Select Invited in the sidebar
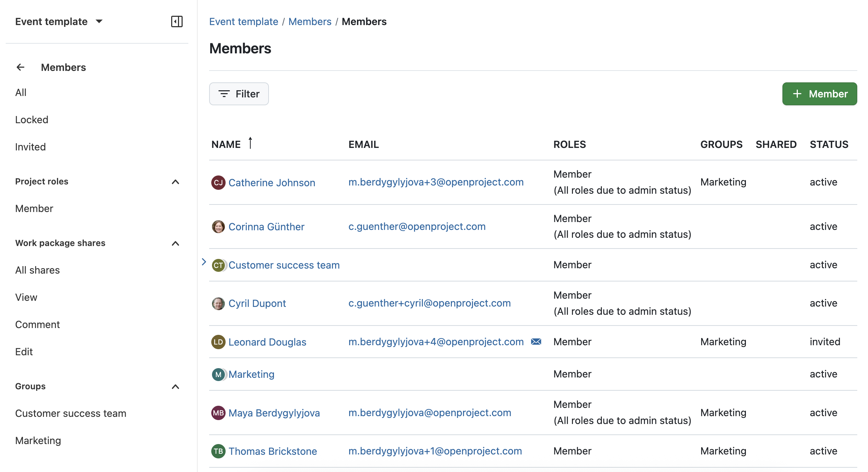This screenshot has height=472, width=868. click(30, 146)
